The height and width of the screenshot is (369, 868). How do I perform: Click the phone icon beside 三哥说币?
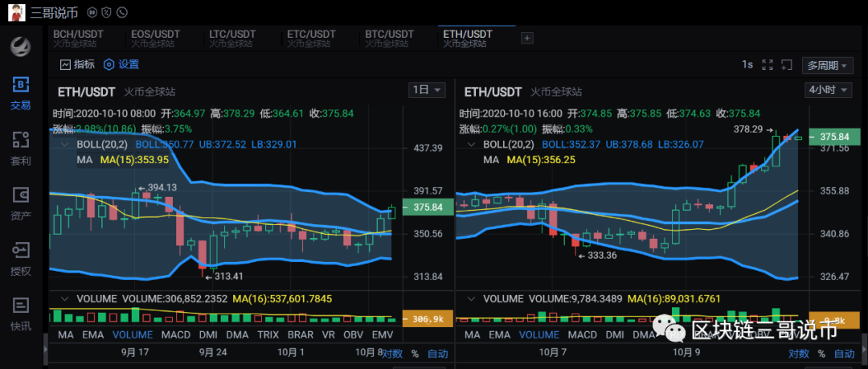click(122, 11)
